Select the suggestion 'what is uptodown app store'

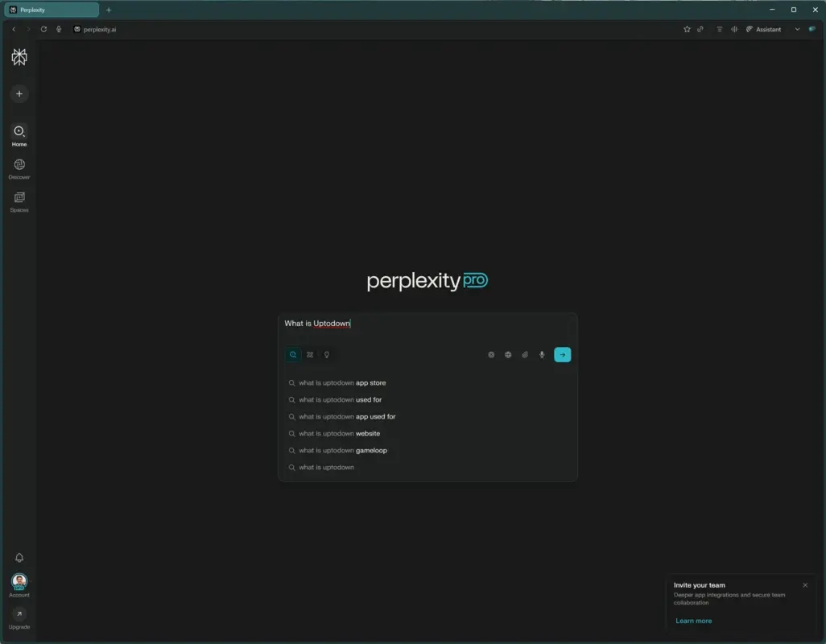pyautogui.click(x=341, y=382)
